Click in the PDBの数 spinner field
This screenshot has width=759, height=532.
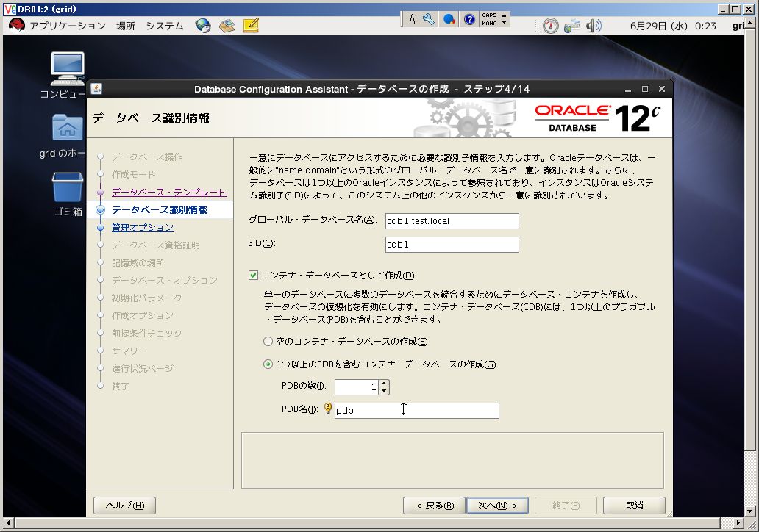coord(356,387)
